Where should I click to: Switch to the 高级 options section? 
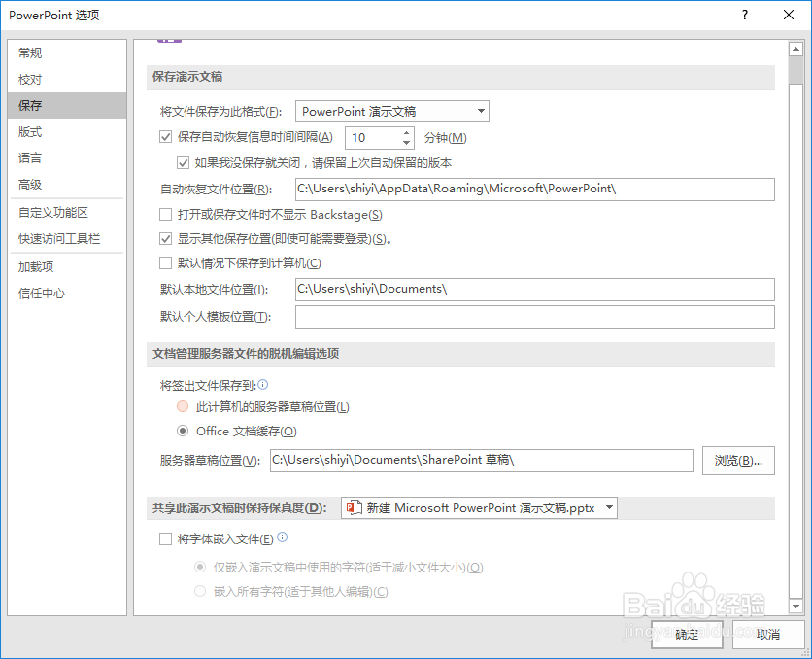coord(29,185)
